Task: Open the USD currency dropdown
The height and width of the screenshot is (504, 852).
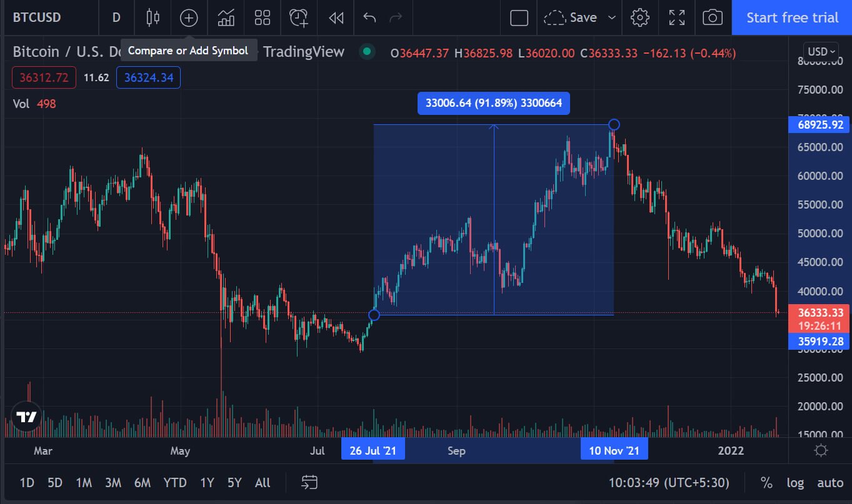Action: click(819, 52)
